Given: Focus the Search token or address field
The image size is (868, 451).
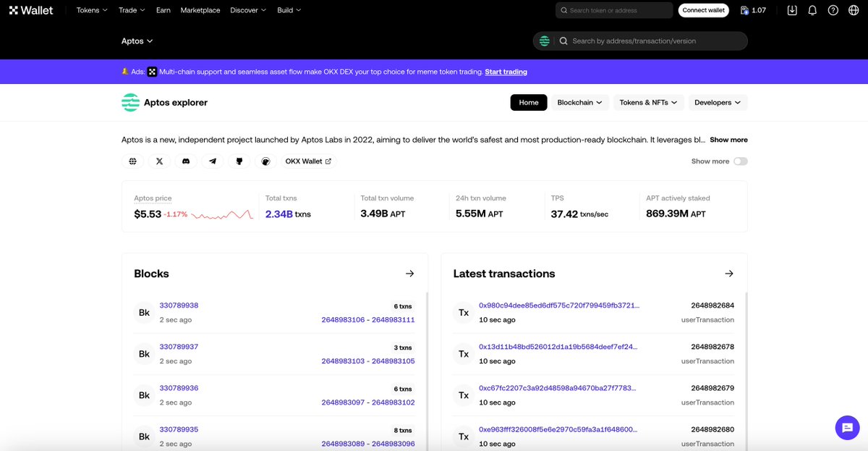Looking at the screenshot, I should (x=614, y=10).
